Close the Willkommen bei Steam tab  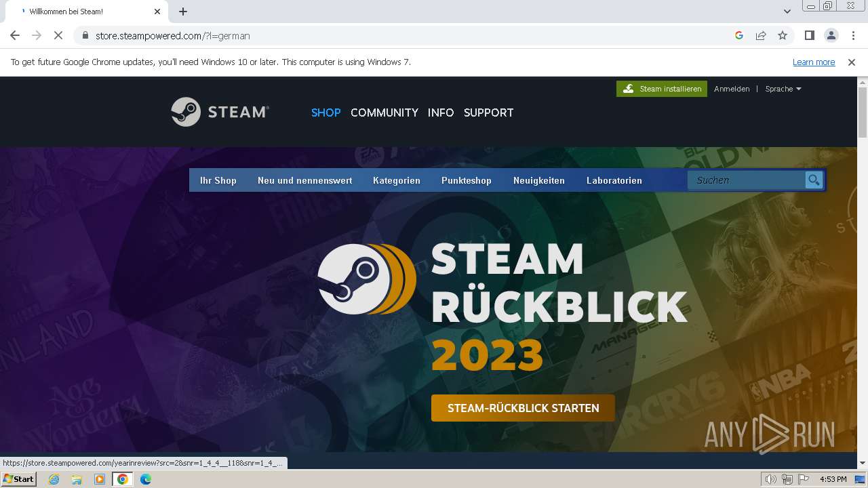point(157,12)
